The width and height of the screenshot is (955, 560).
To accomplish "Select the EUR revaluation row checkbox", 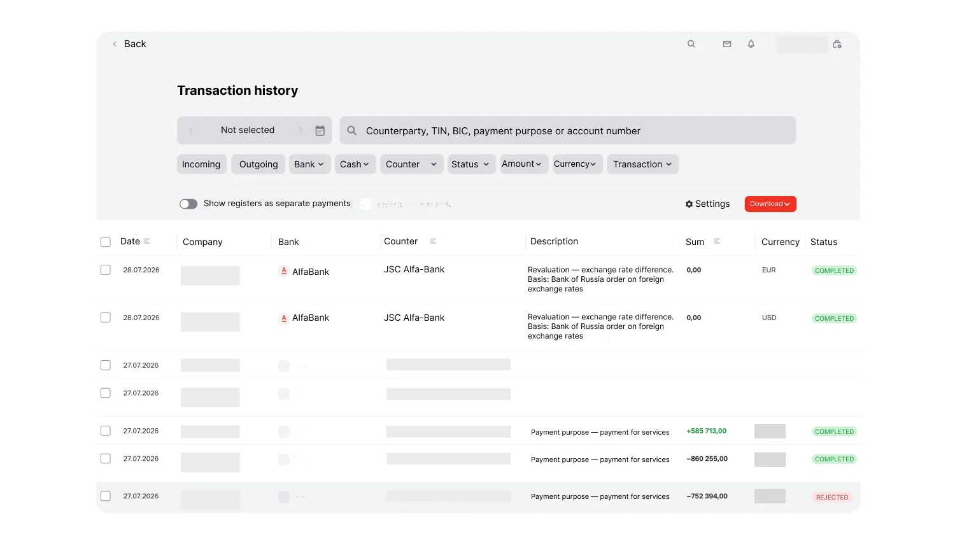I will (x=106, y=270).
